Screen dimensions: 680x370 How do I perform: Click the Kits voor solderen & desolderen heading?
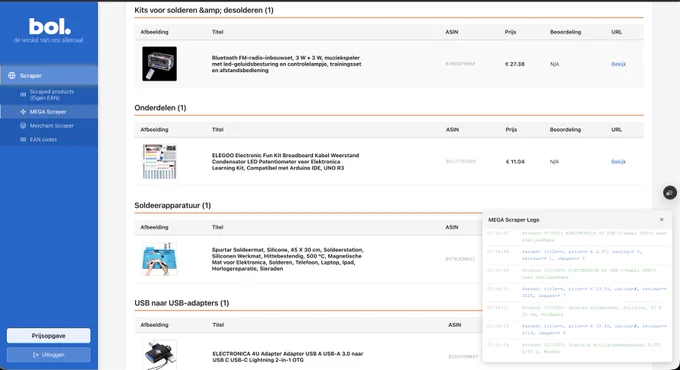pos(204,10)
